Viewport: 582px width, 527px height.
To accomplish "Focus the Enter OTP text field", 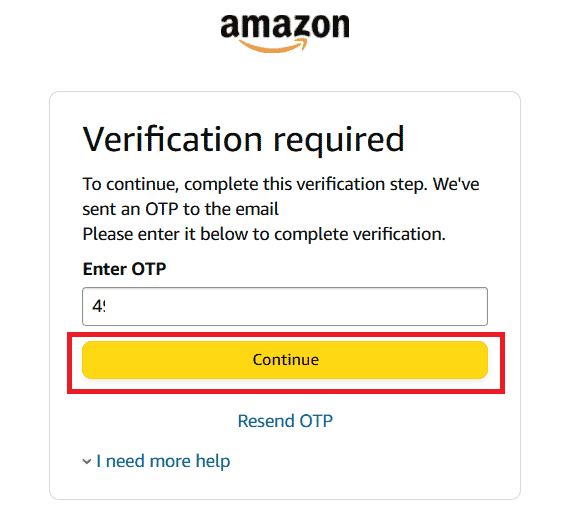I will (x=285, y=306).
